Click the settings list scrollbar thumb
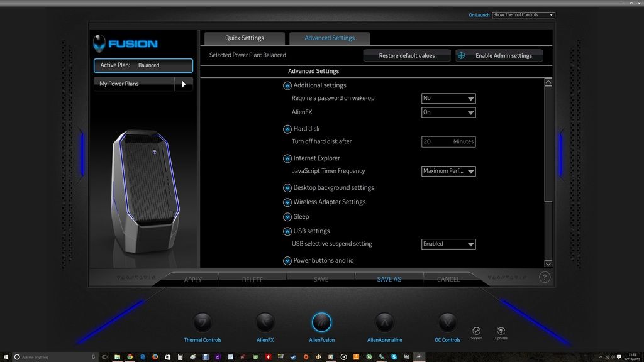Screen dimensions: 644x362 (548, 144)
